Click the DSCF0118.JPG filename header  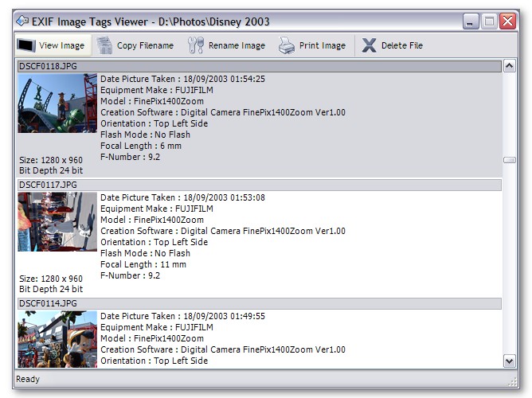[48, 66]
